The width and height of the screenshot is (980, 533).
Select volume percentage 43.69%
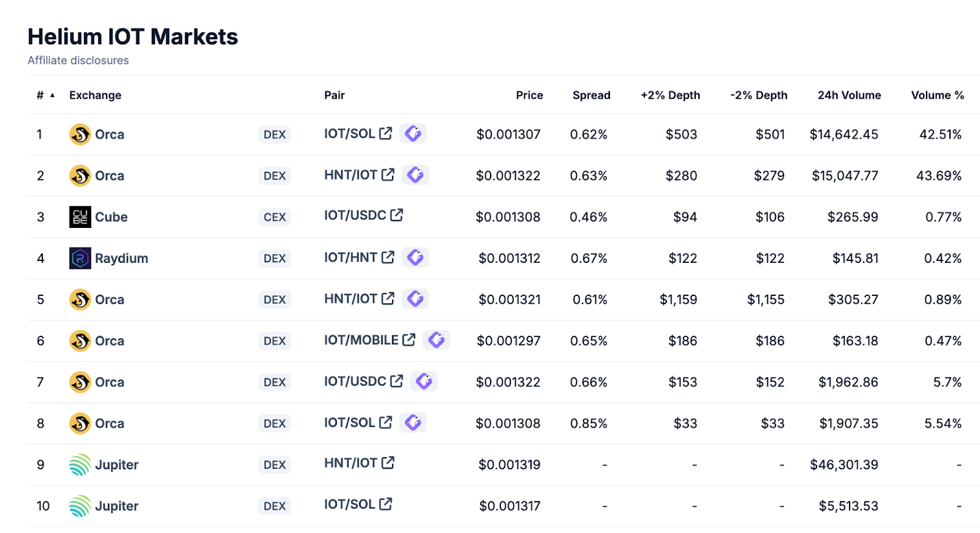938,176
